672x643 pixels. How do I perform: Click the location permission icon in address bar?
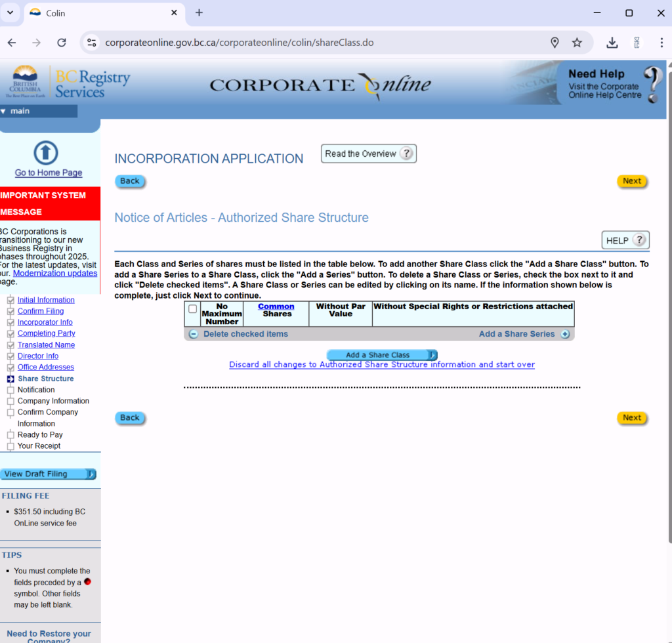pos(555,43)
